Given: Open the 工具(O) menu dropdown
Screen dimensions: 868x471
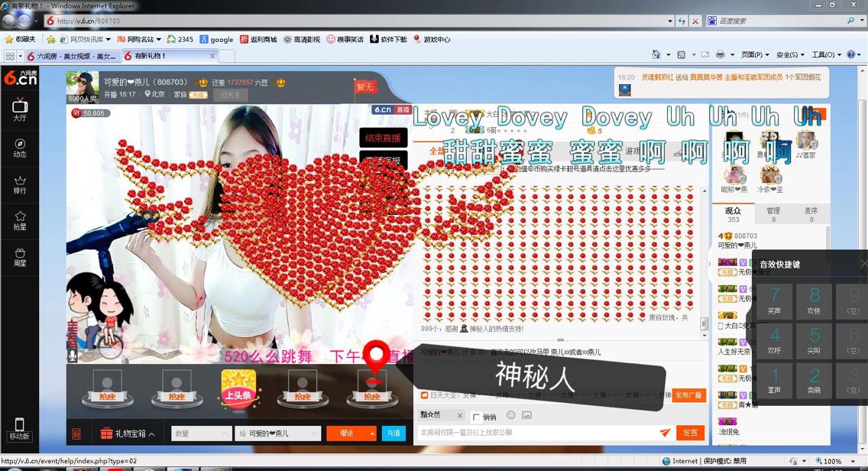Looking at the screenshot, I should coord(827,55).
